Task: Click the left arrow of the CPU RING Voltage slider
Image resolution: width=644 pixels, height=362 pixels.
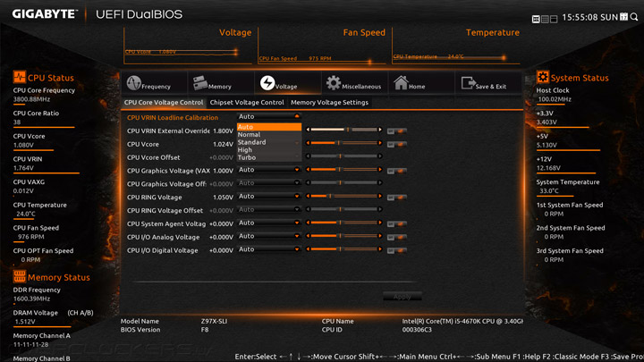Action: click(x=308, y=196)
